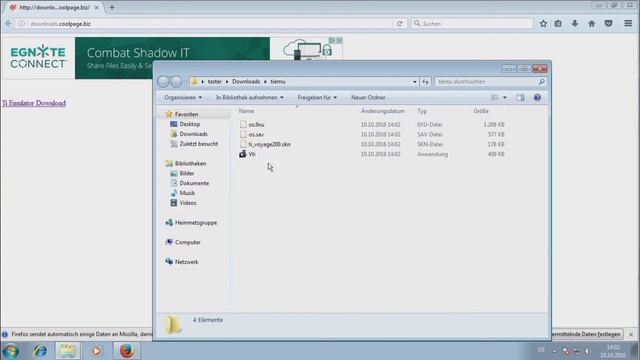Click Neuer Ordner button
This screenshot has width=640, height=360.
coord(368,98)
